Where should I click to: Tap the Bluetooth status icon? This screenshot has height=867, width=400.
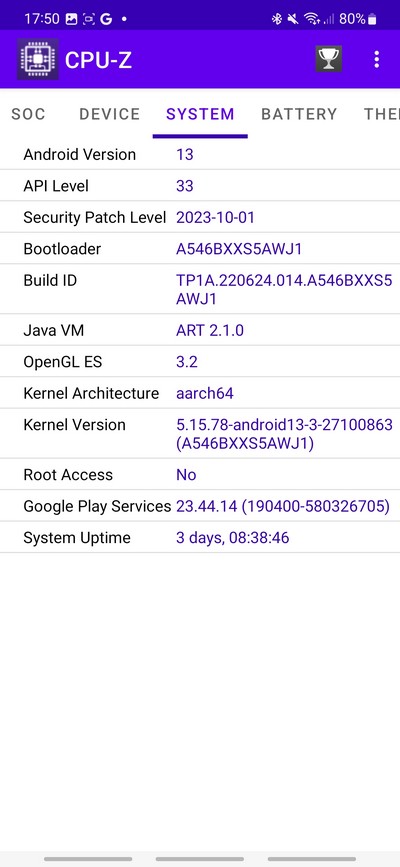(x=277, y=19)
